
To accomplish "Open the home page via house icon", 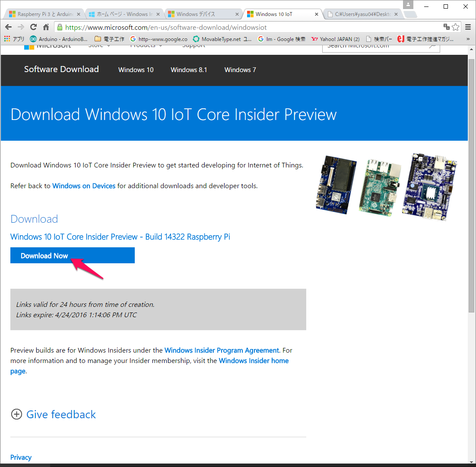I will (x=46, y=27).
